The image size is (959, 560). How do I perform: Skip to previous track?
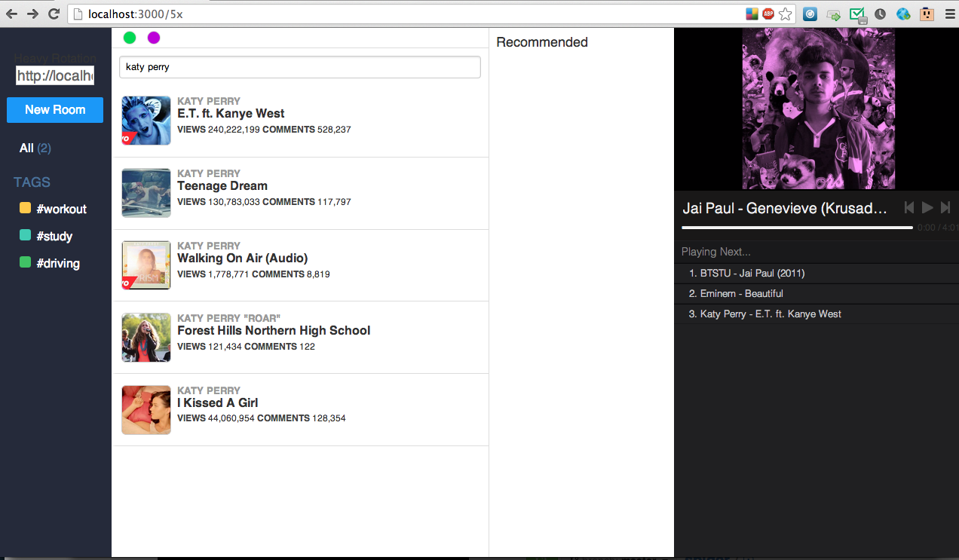click(x=909, y=207)
